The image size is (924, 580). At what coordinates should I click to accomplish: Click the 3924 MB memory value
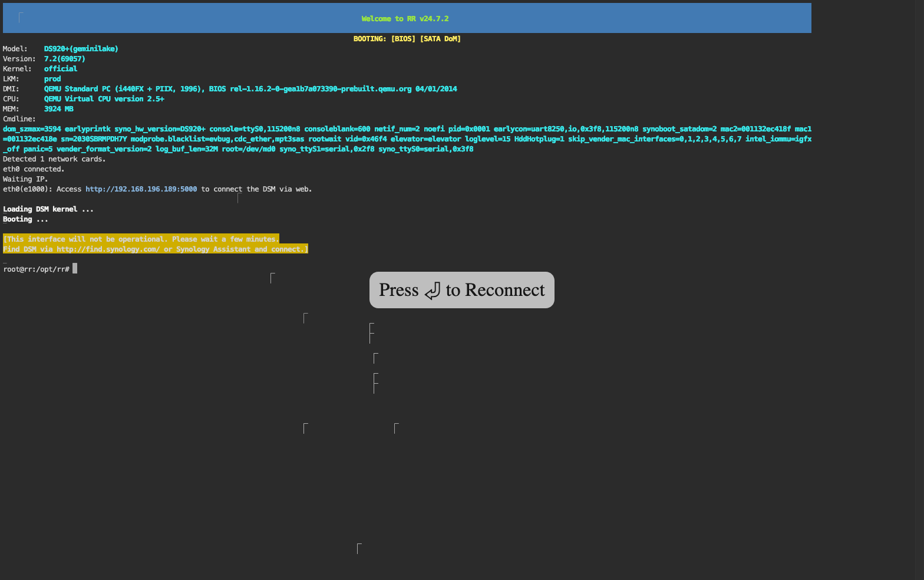point(58,109)
